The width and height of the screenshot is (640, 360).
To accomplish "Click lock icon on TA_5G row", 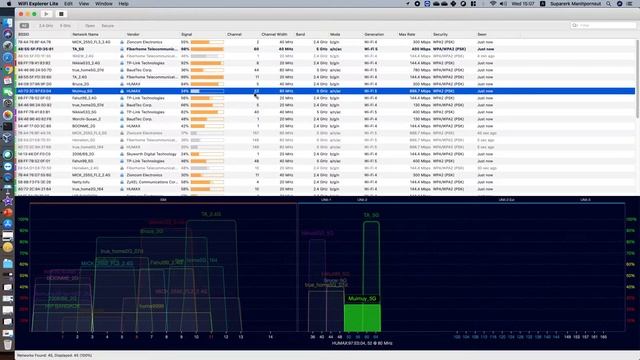I will point(122,49).
